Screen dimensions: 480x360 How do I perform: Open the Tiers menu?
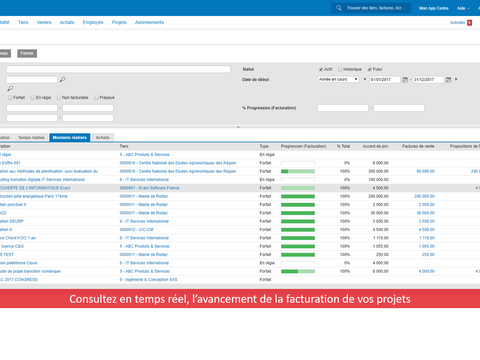click(23, 22)
